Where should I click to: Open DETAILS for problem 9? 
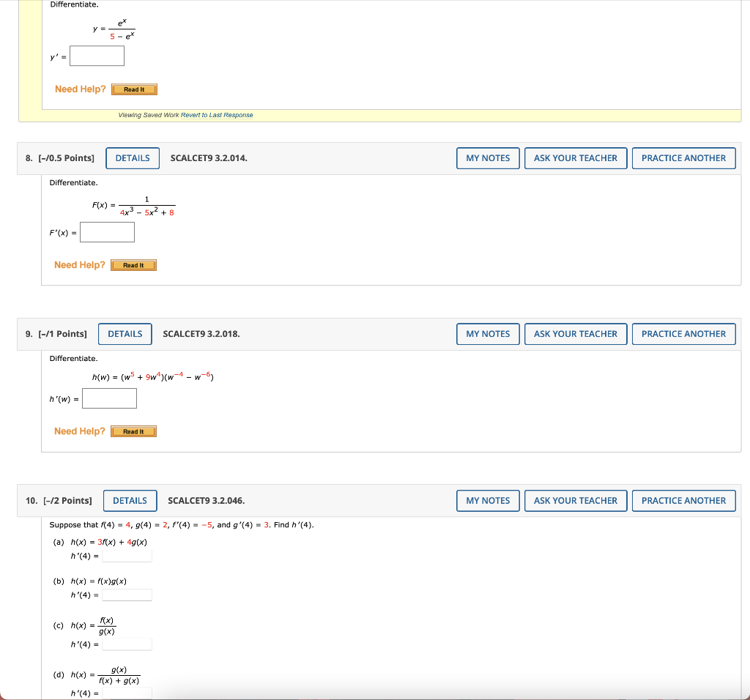(125, 333)
